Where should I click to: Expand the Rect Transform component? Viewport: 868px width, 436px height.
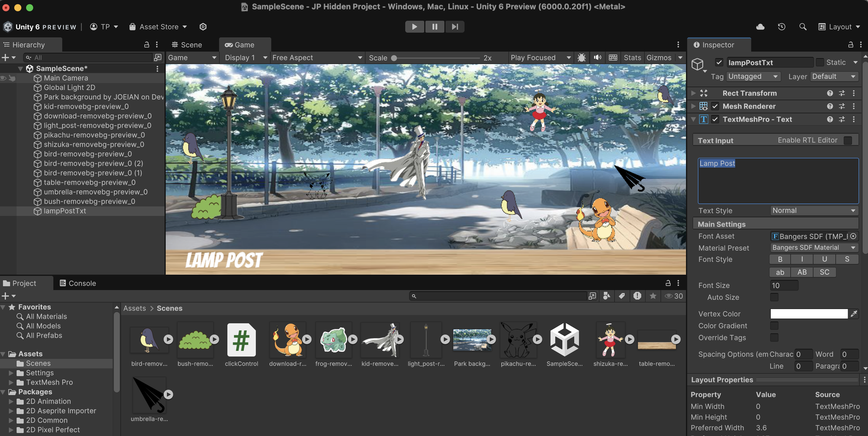point(693,93)
